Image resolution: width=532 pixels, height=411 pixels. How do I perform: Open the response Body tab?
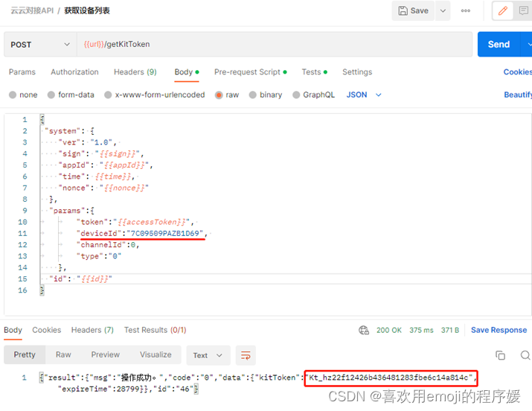pyautogui.click(x=13, y=330)
